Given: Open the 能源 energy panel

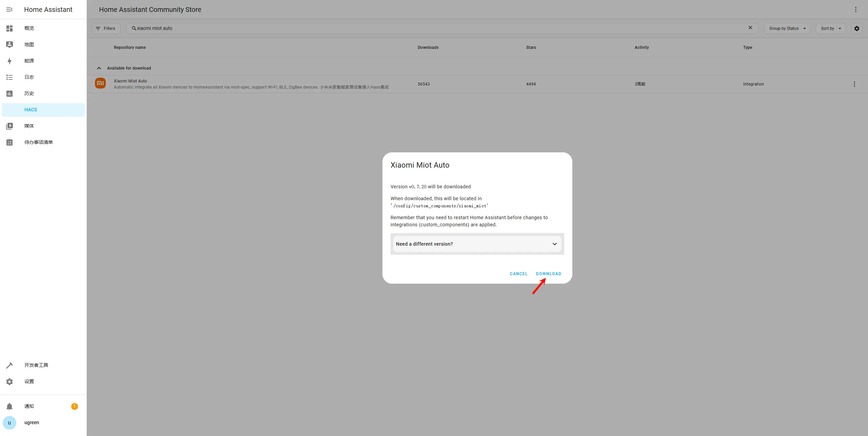Looking at the screenshot, I should point(29,61).
